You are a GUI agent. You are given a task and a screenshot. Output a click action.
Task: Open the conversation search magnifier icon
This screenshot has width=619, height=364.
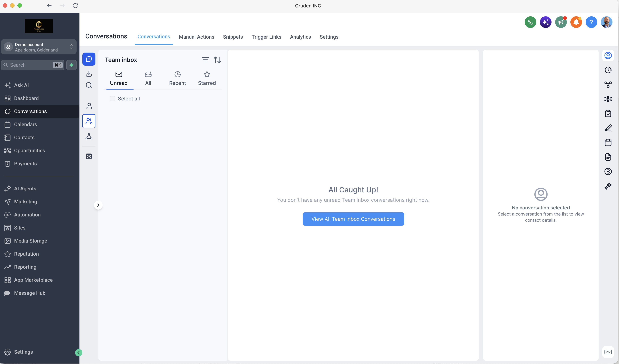pyautogui.click(x=89, y=85)
